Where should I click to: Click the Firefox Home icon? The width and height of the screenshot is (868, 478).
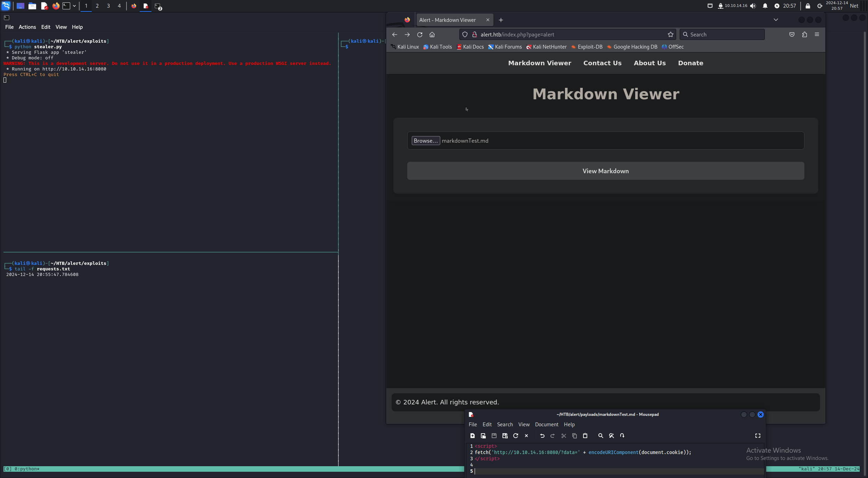click(x=432, y=35)
